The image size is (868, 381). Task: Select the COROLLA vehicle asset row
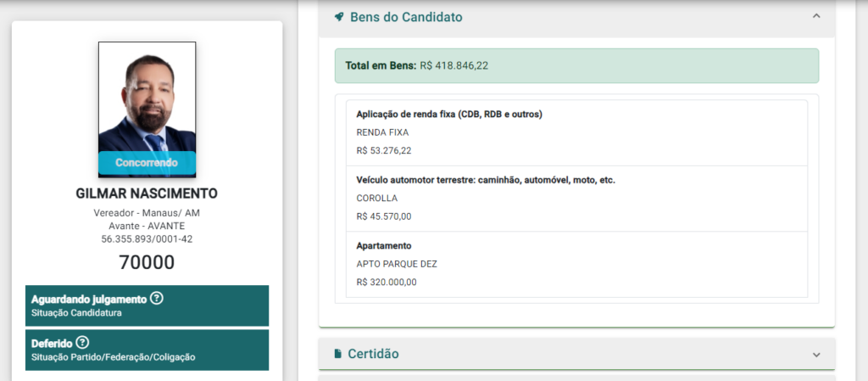pos(576,199)
